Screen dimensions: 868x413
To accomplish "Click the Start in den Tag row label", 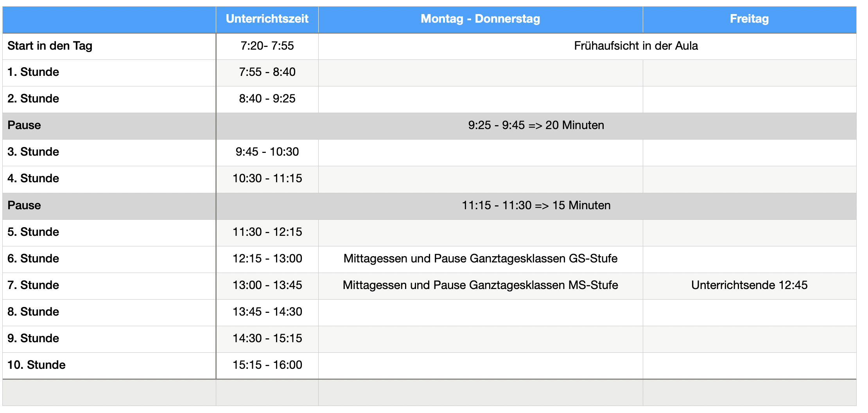I will (x=109, y=46).
